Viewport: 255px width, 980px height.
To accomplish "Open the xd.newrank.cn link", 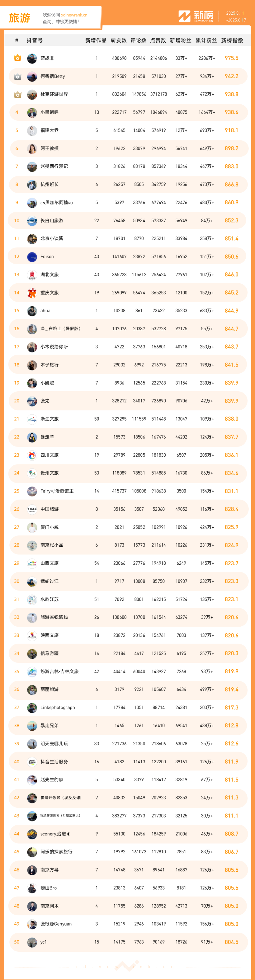I will [74, 15].
